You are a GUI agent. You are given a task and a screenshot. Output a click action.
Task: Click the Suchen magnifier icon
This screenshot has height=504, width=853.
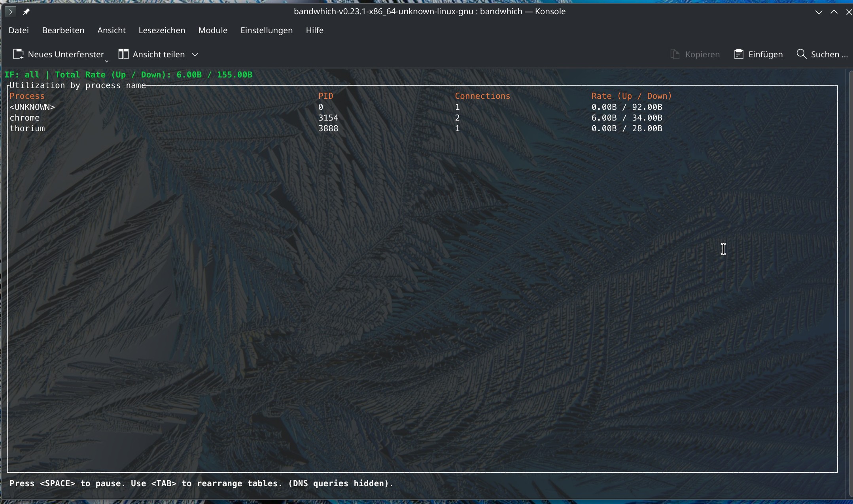[x=801, y=54]
